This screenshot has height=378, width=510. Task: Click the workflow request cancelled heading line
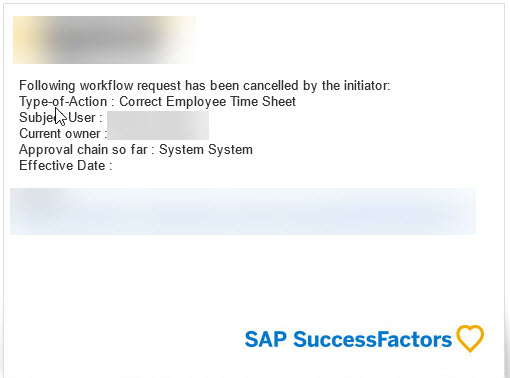(205, 86)
